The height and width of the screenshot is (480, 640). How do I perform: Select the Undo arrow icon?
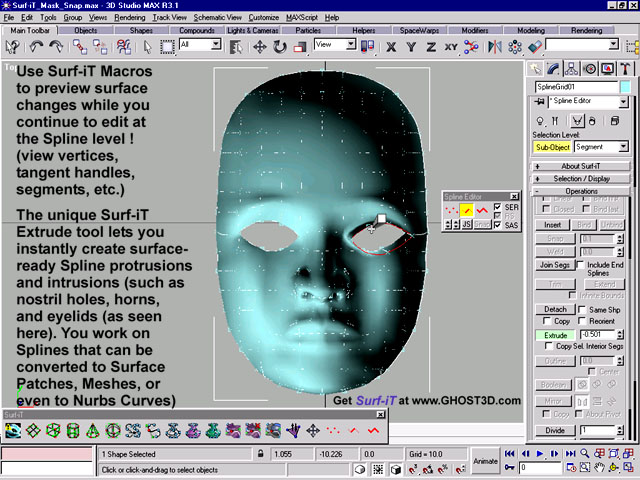pos(36,46)
